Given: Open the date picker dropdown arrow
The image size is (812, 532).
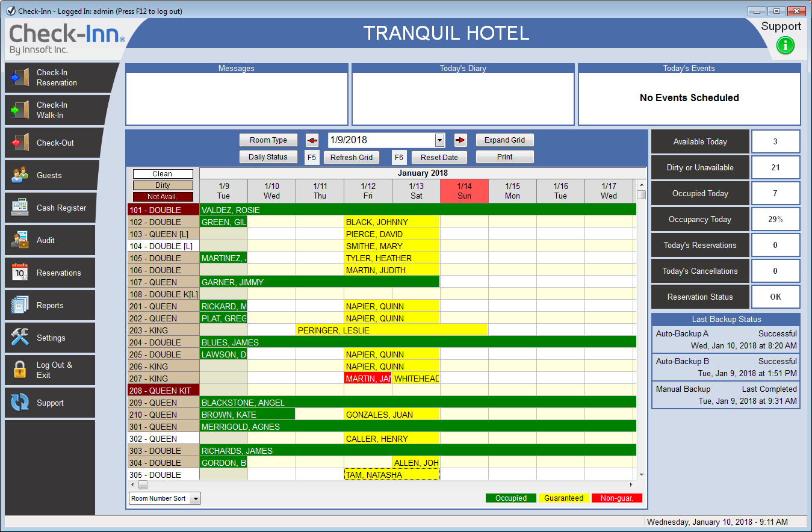Looking at the screenshot, I should (439, 140).
